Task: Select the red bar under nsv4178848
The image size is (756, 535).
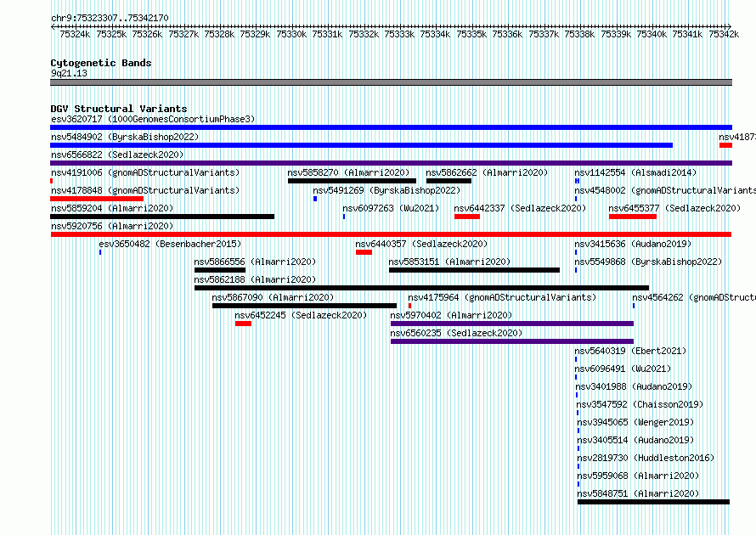Action: tap(97, 199)
